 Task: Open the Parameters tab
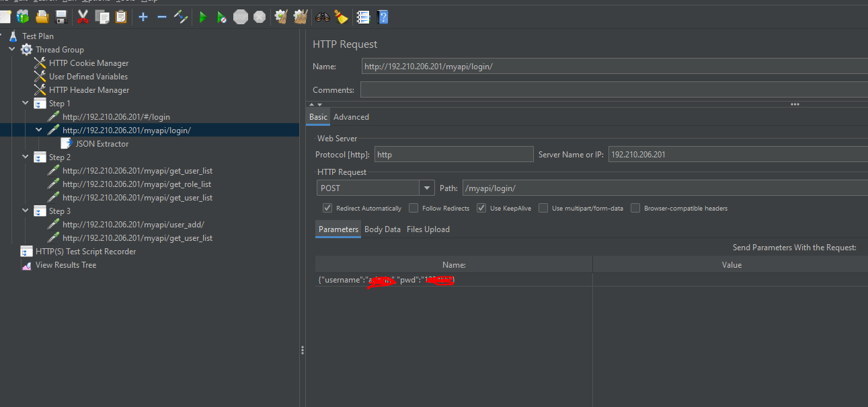coord(338,229)
